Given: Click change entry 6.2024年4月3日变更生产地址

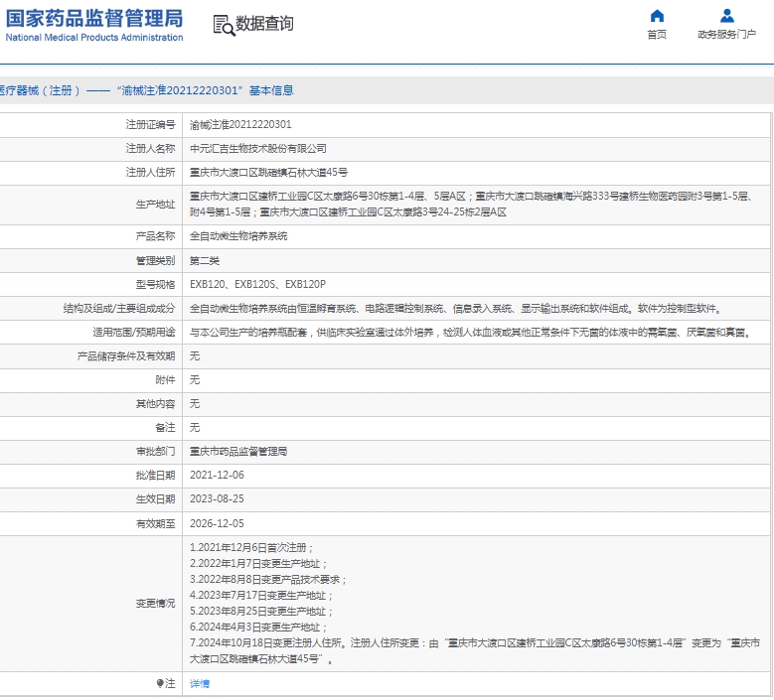Looking at the screenshot, I should (258, 627).
